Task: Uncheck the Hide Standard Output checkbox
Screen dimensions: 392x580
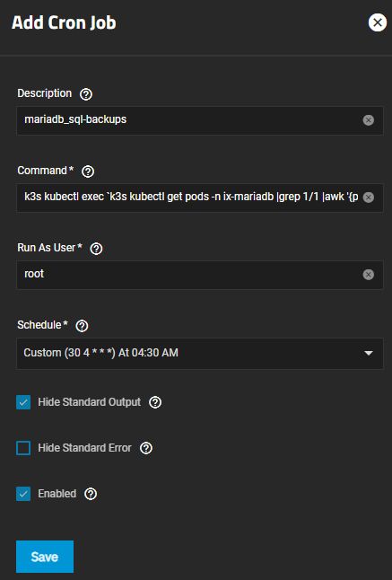Action: (23, 402)
